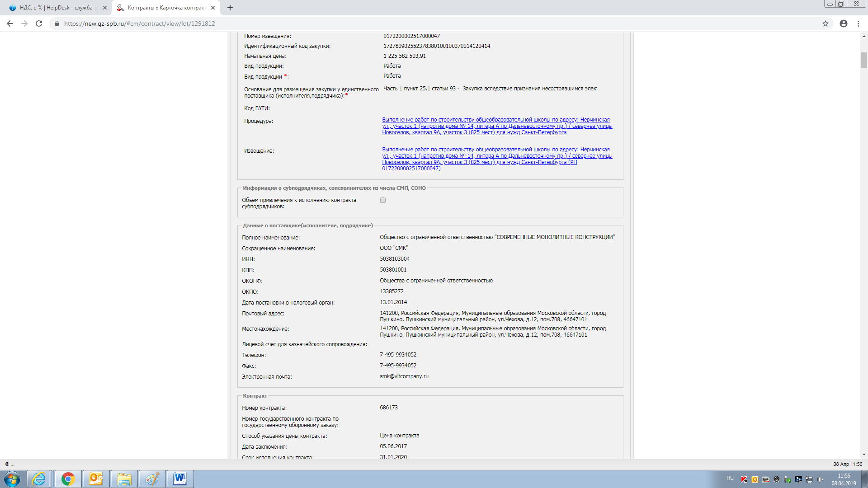Open a new browser tab
The image size is (868, 488).
click(230, 8)
